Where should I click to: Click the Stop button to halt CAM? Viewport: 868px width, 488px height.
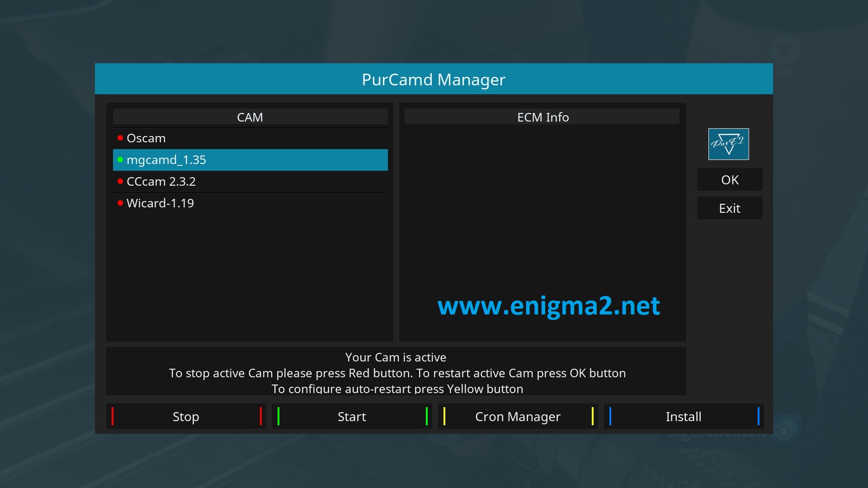click(x=185, y=416)
